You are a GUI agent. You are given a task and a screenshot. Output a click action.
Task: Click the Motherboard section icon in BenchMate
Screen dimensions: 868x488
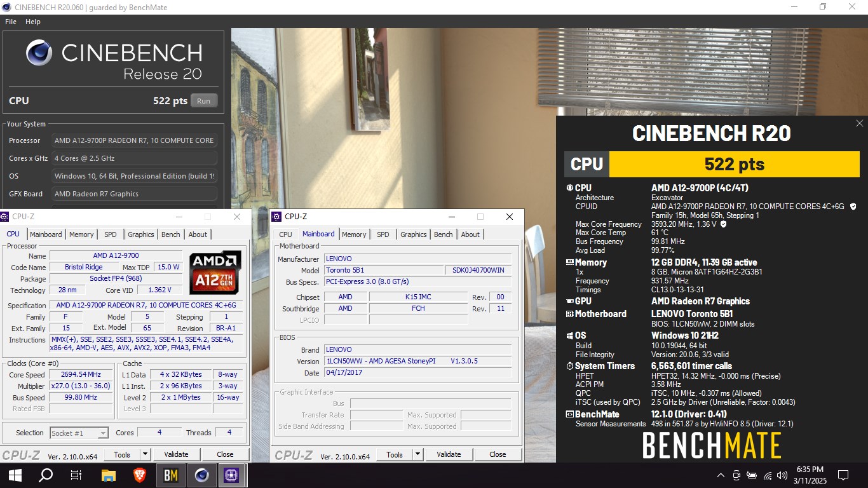tap(569, 314)
